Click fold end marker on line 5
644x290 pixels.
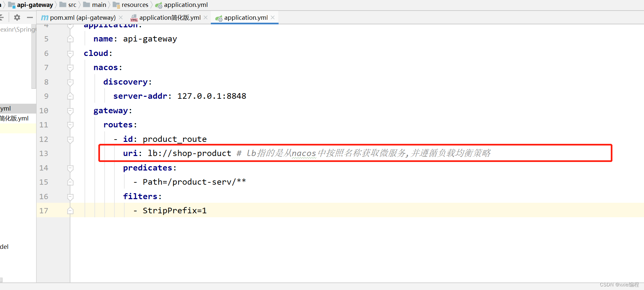[x=70, y=39]
